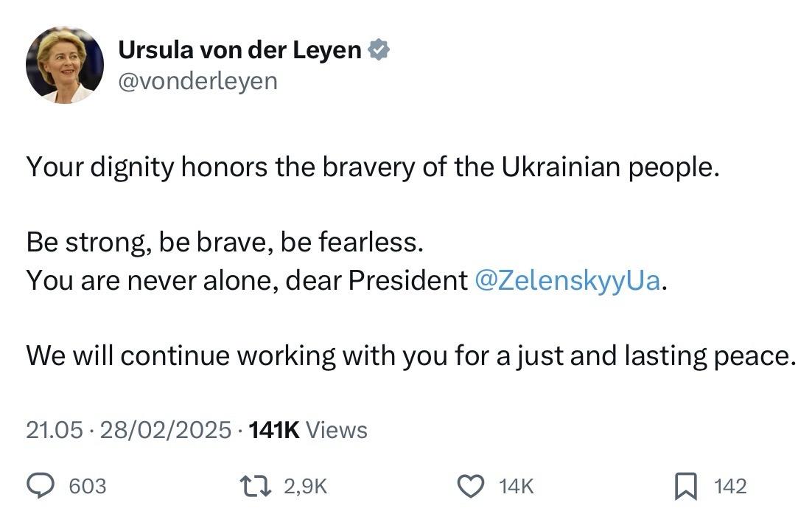Screen dimensions: 812x528
Task: Open the @ZelenskyyUa mention link
Action: click(567, 281)
